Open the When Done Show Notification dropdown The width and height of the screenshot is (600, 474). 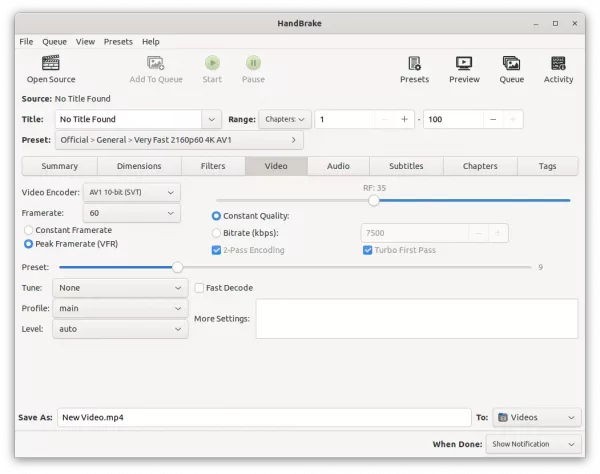coord(533,444)
